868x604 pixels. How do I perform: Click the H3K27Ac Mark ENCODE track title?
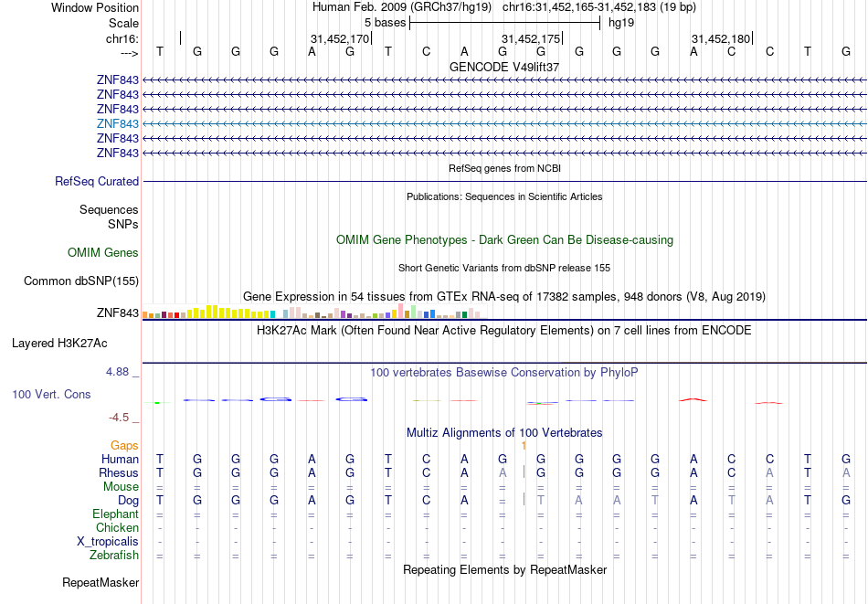click(504, 331)
